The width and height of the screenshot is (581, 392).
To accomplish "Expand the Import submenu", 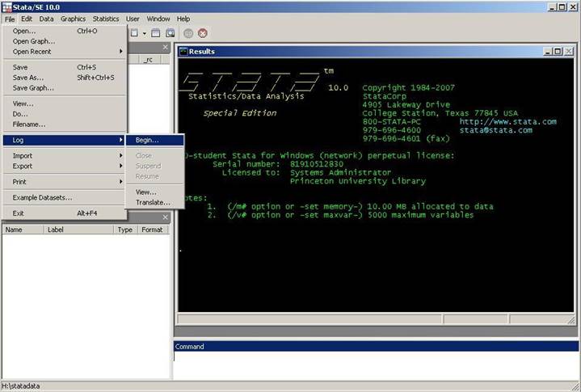I will [65, 155].
